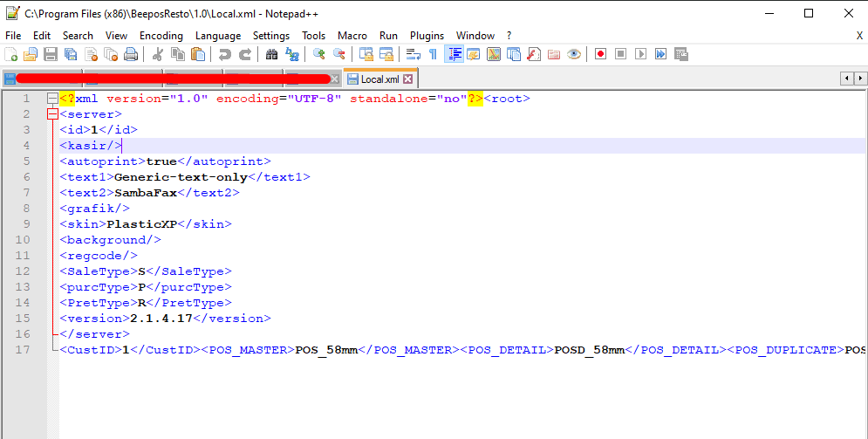Click the autoprint value "true"

click(161, 161)
